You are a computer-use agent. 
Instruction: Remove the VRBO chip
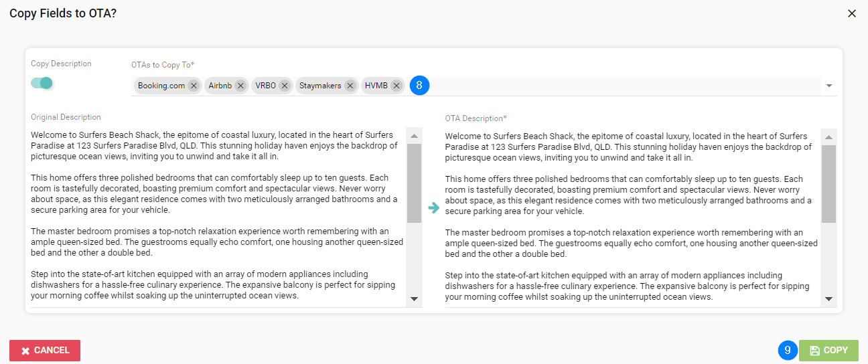click(x=285, y=86)
